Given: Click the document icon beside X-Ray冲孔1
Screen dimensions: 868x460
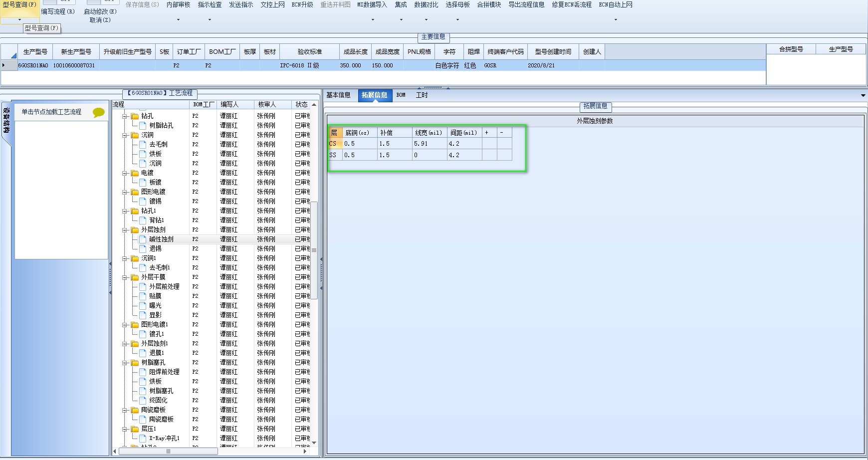Looking at the screenshot, I should coord(143,439).
